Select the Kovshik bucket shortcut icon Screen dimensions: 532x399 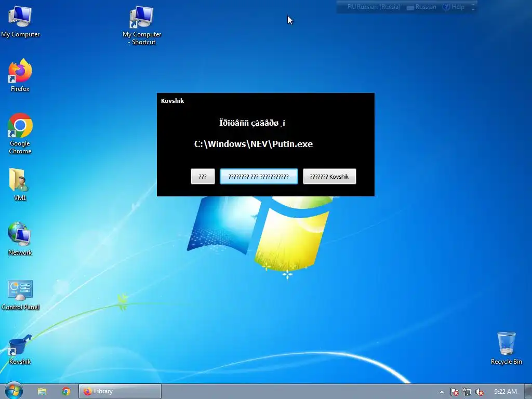coord(20,350)
